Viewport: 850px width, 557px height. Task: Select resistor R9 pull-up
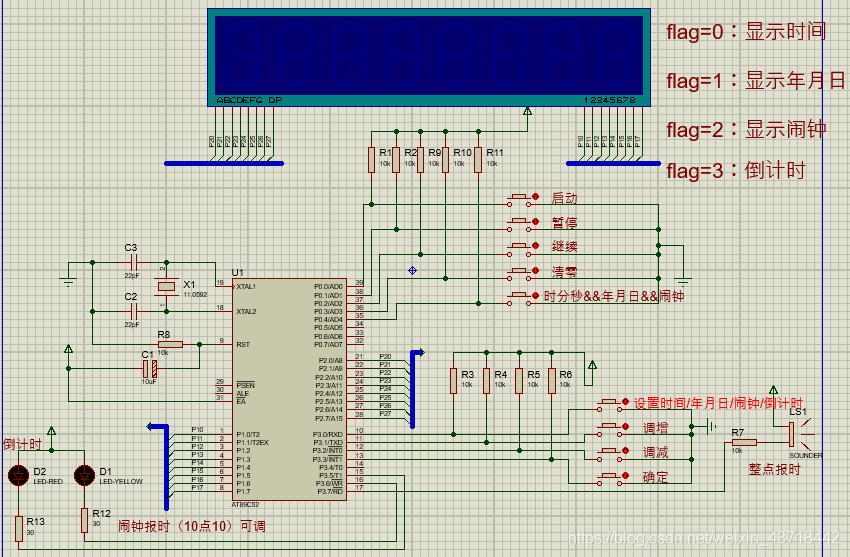pyautogui.click(x=421, y=160)
